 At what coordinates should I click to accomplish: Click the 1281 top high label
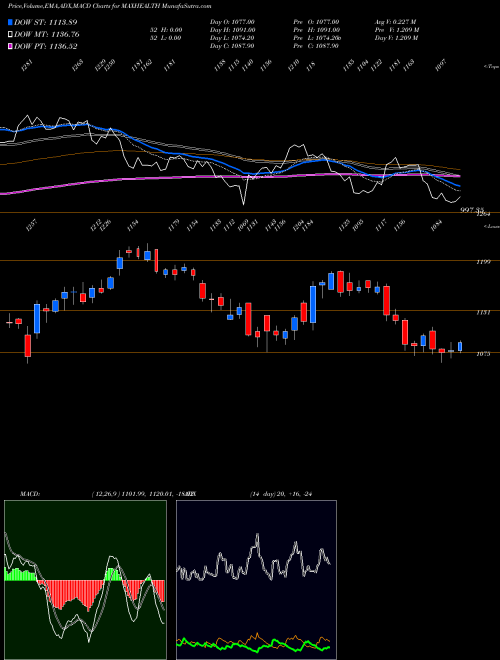pyautogui.click(x=26, y=66)
